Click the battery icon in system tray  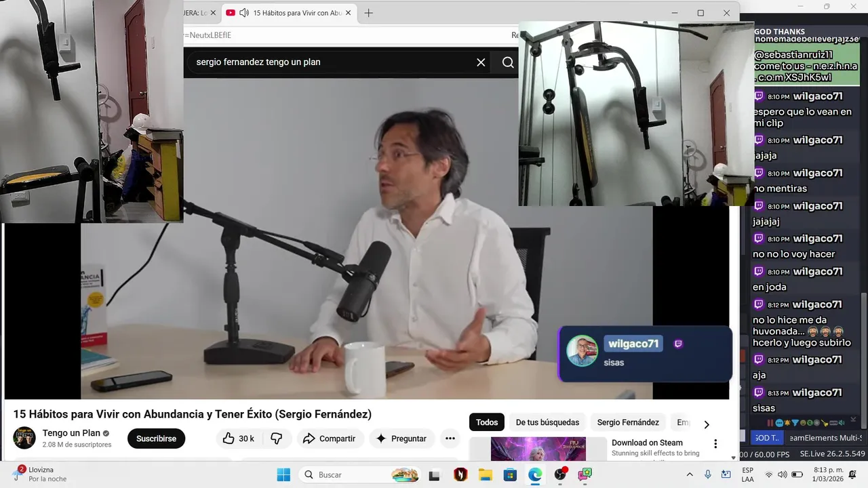tap(797, 474)
